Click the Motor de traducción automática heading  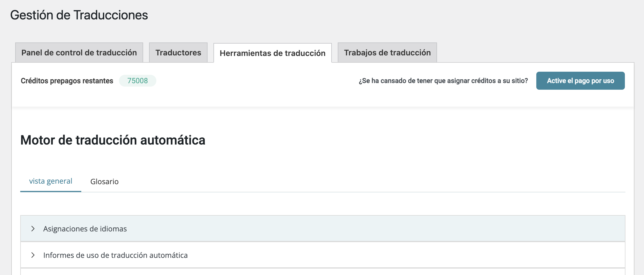coord(113,140)
